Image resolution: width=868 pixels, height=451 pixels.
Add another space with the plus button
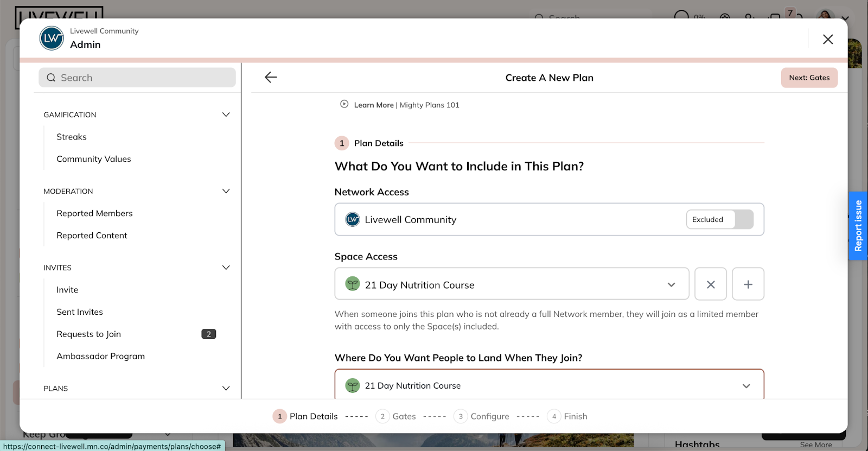748,284
